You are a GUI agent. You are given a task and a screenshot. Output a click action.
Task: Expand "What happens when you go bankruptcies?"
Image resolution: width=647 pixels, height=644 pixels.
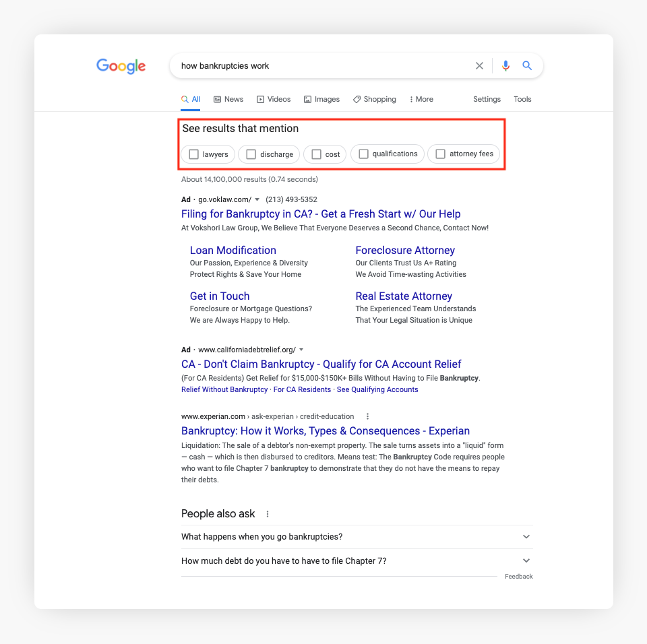526,537
